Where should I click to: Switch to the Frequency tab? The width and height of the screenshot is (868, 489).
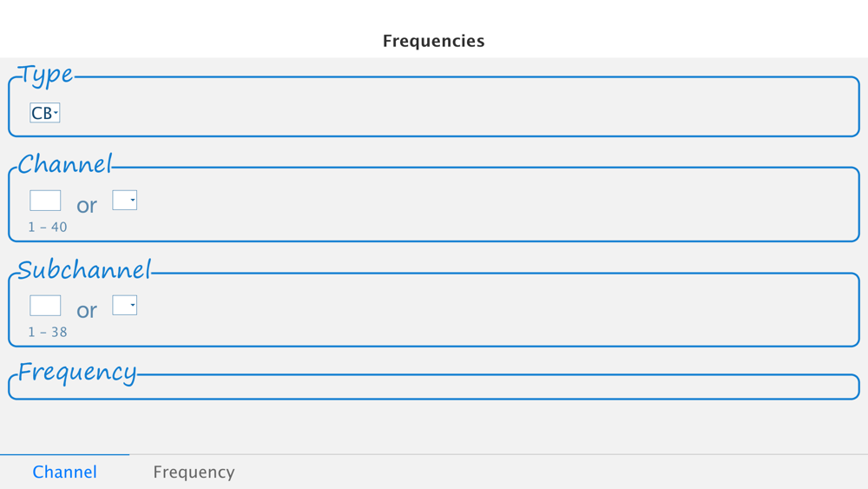[x=194, y=472]
